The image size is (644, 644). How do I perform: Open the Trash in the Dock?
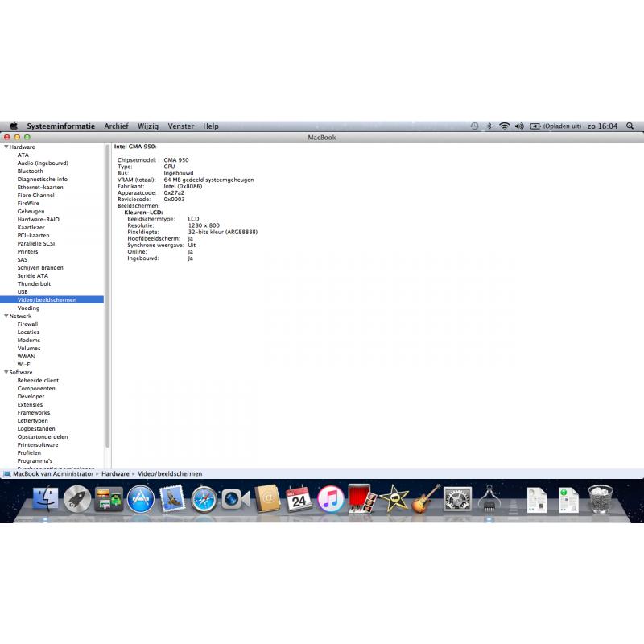pyautogui.click(x=600, y=498)
